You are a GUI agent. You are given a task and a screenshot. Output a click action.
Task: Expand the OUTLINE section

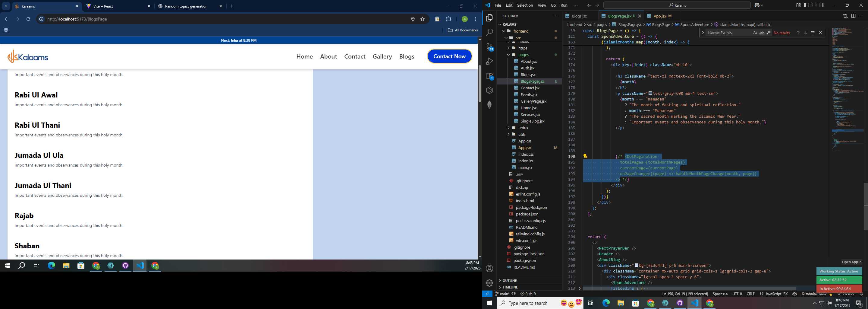point(529,280)
